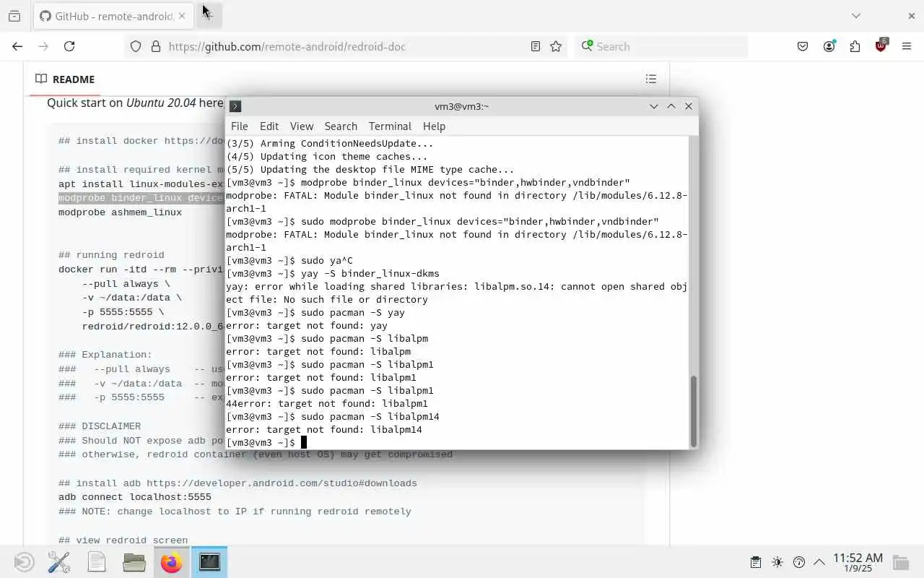Image resolution: width=924 pixels, height=578 pixels.
Task: Open the extensions puzzle icon
Action: [855, 46]
